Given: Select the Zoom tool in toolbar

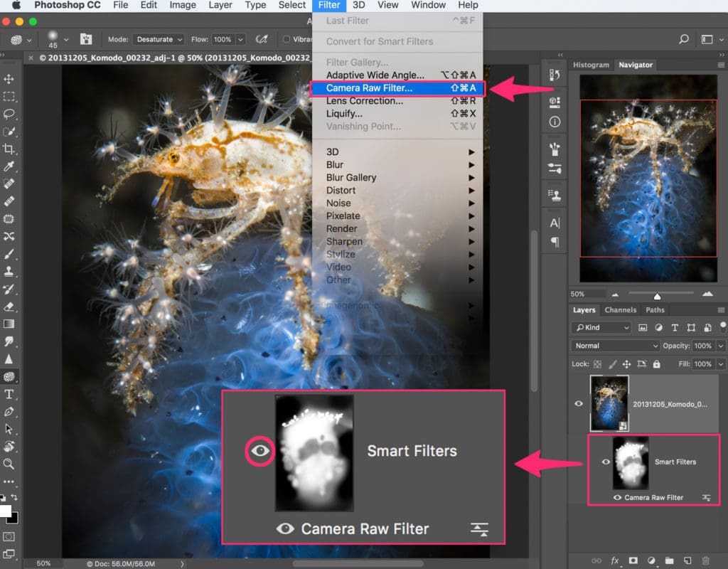Looking at the screenshot, I should (x=9, y=464).
